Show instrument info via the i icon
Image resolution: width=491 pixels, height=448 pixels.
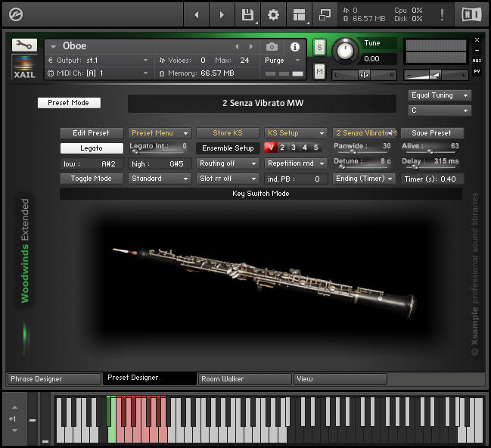[295, 46]
